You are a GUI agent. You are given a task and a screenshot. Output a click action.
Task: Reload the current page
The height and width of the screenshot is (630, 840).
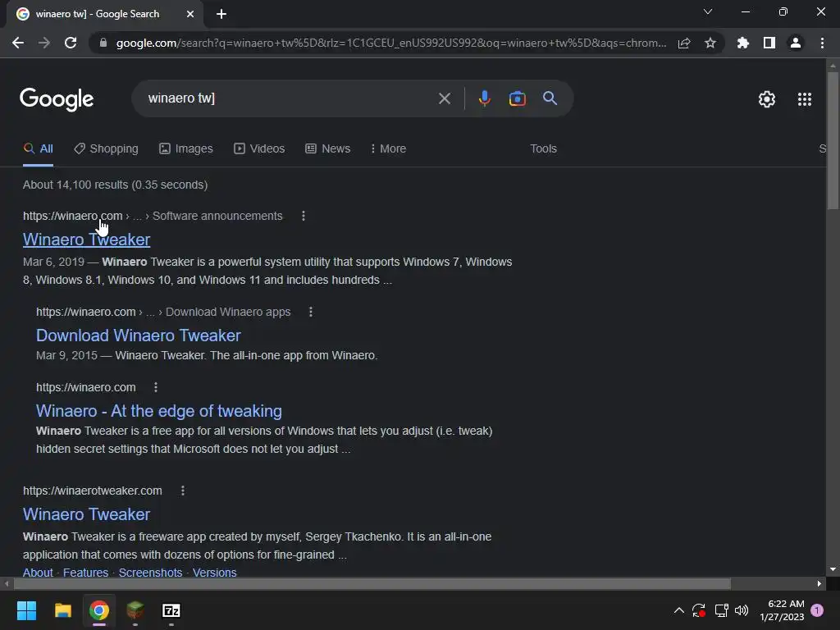pyautogui.click(x=71, y=43)
